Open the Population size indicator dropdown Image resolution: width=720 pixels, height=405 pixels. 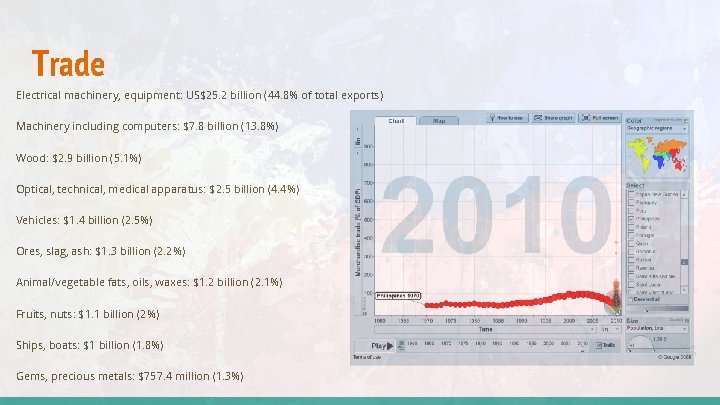click(x=657, y=329)
